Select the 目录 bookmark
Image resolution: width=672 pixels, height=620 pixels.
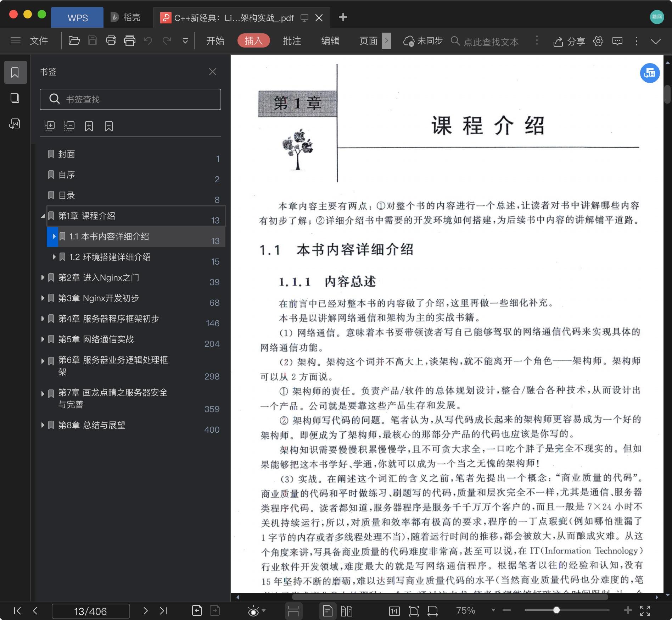67,195
